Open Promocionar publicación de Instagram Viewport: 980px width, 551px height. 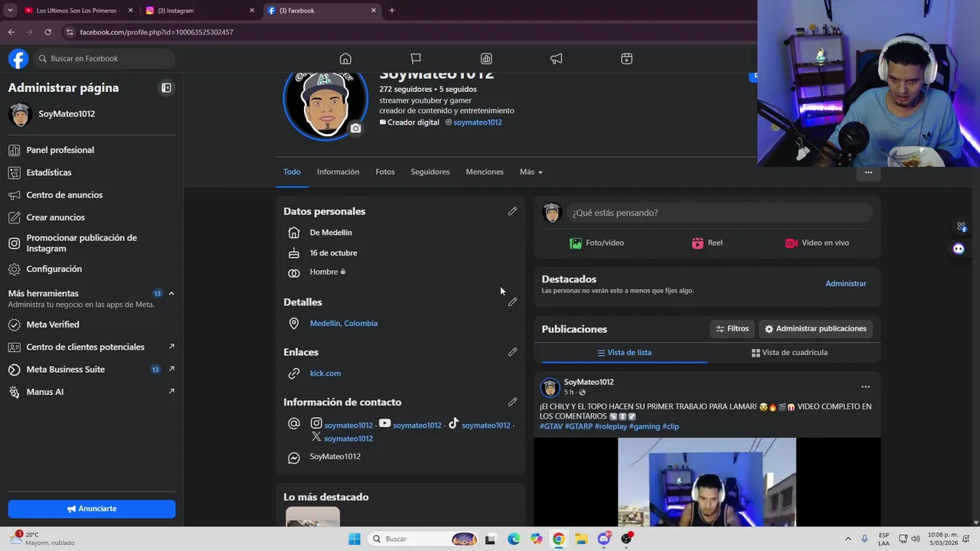[x=92, y=243]
